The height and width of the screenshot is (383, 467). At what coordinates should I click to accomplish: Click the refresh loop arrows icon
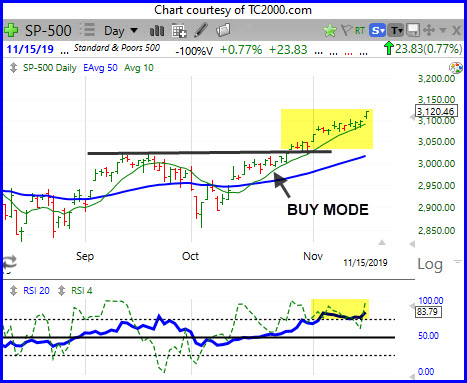9,262
